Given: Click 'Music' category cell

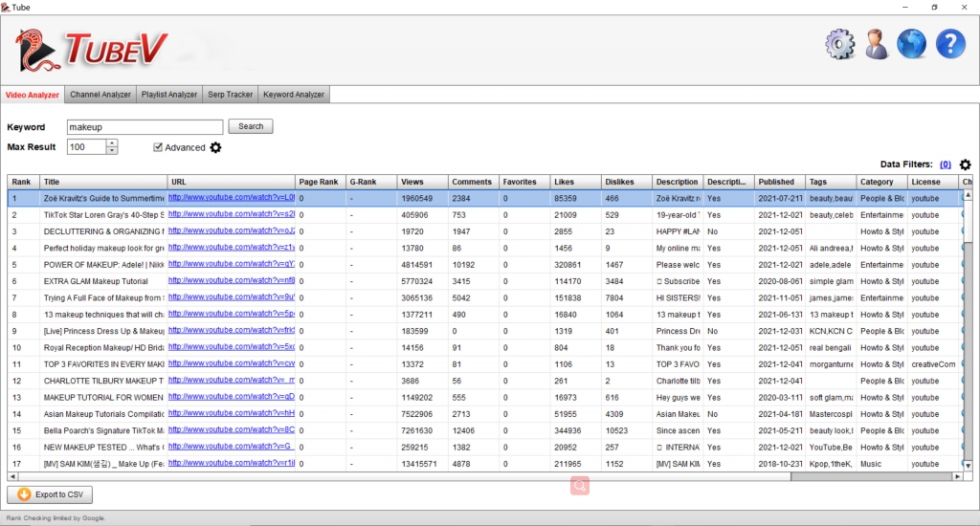Looking at the screenshot, I should (871, 464).
